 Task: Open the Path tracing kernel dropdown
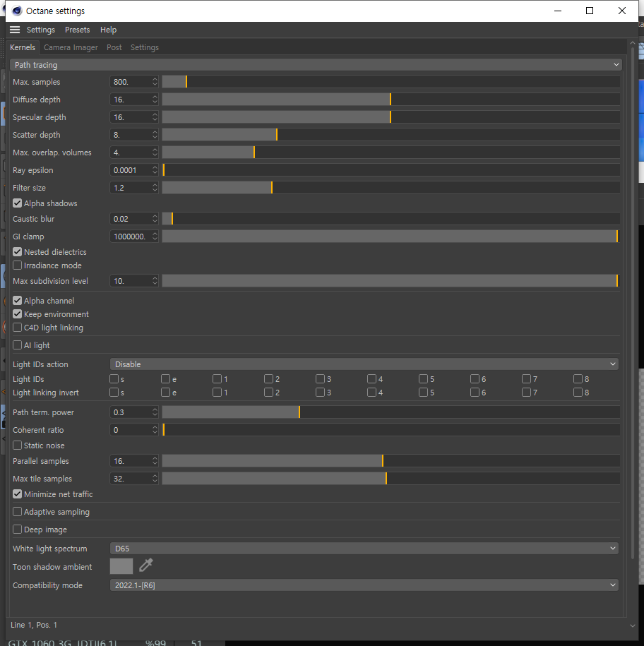click(316, 65)
